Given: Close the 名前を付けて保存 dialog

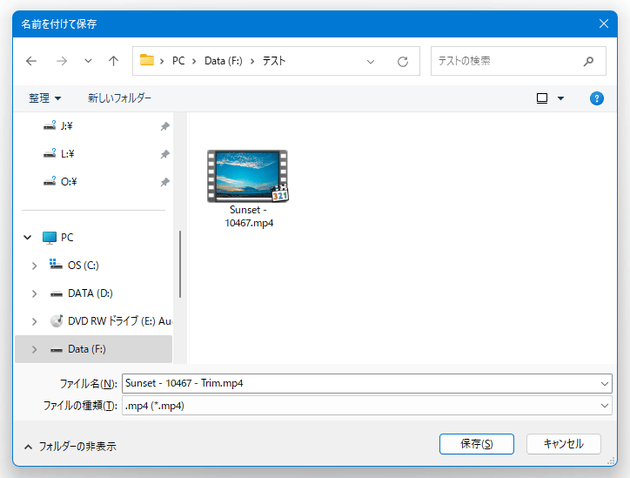Looking at the screenshot, I should pos(603,24).
